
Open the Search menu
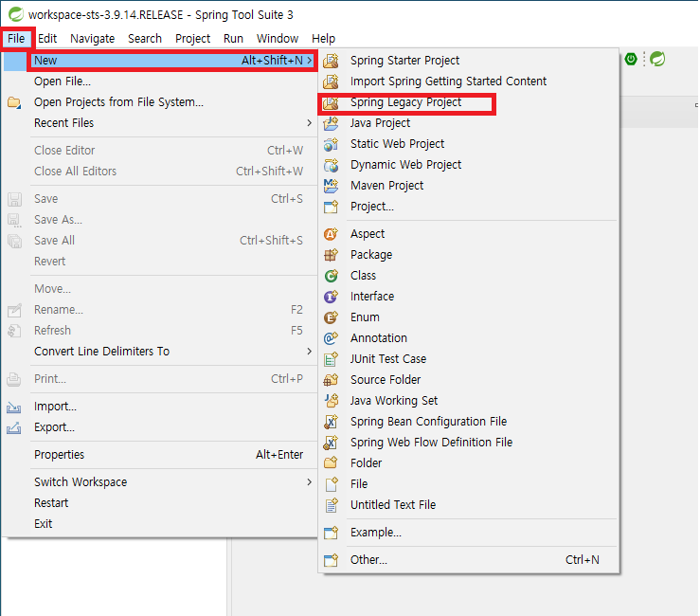[x=145, y=39]
